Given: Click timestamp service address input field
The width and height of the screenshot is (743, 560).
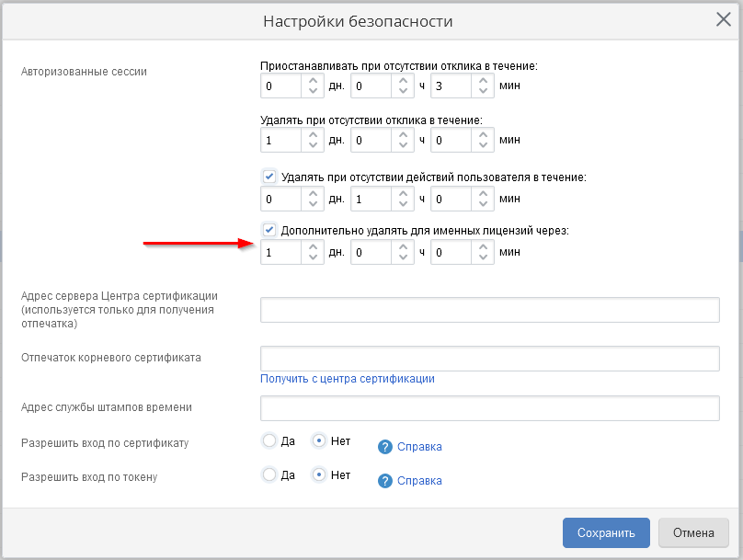Looking at the screenshot, I should coord(489,407).
